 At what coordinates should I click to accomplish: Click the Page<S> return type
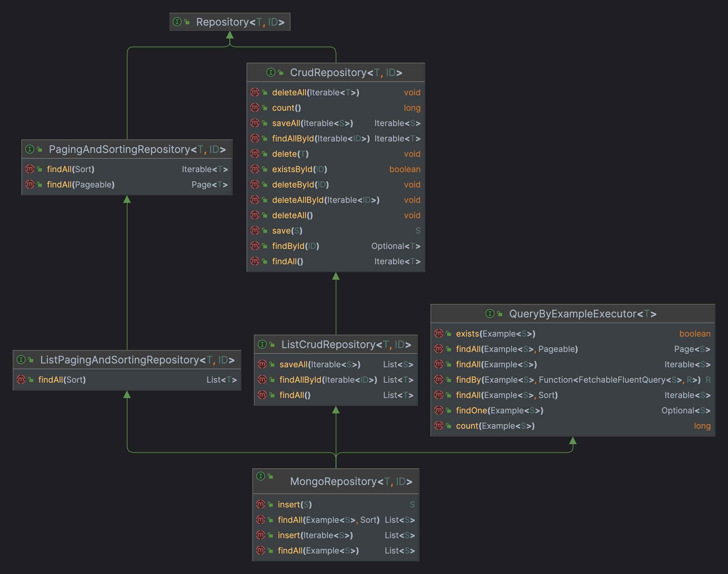point(692,349)
